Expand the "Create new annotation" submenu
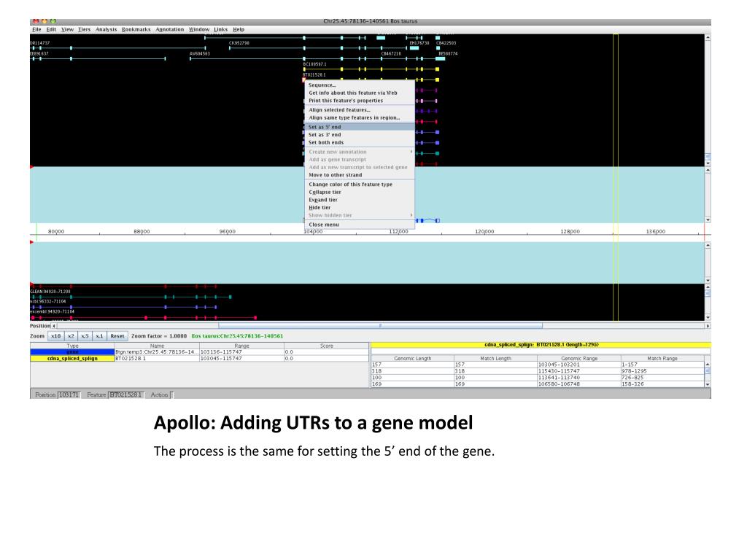The image size is (747, 560). [360, 152]
